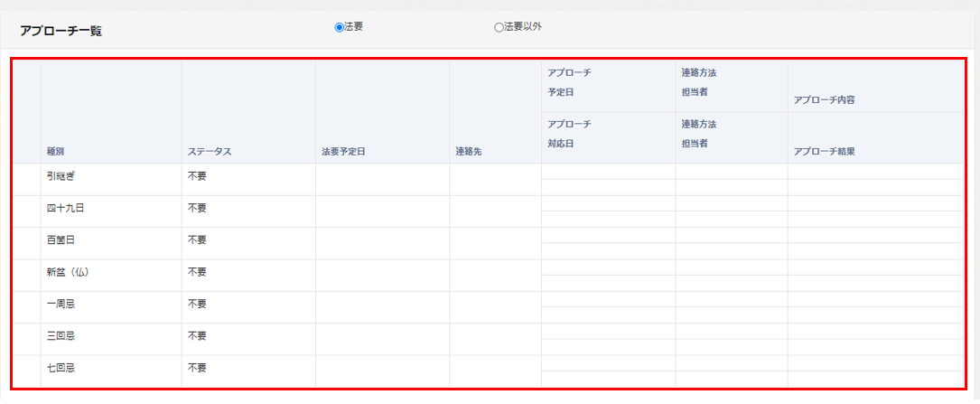Image resolution: width=980 pixels, height=404 pixels.
Task: Select the 七回忌 row
Action: pyautogui.click(x=61, y=368)
